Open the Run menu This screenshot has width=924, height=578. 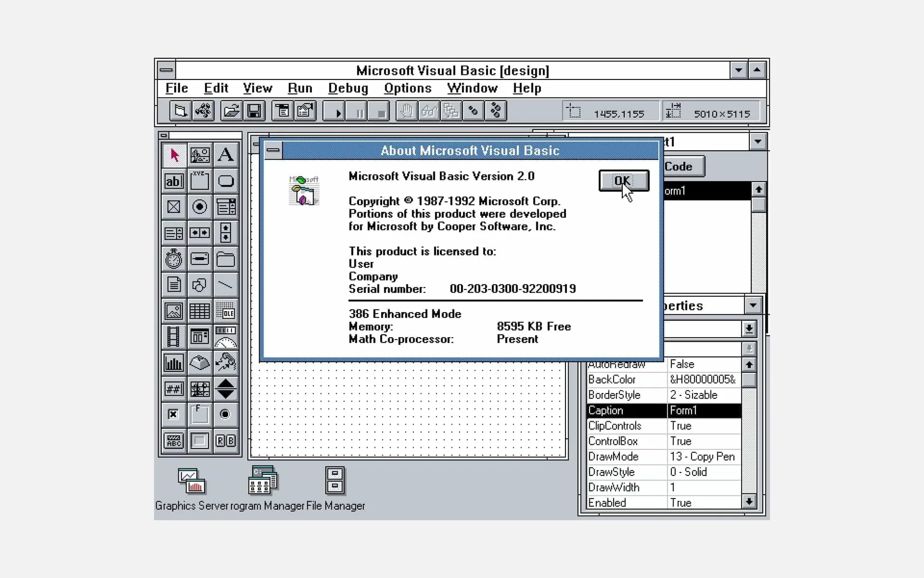click(x=299, y=88)
